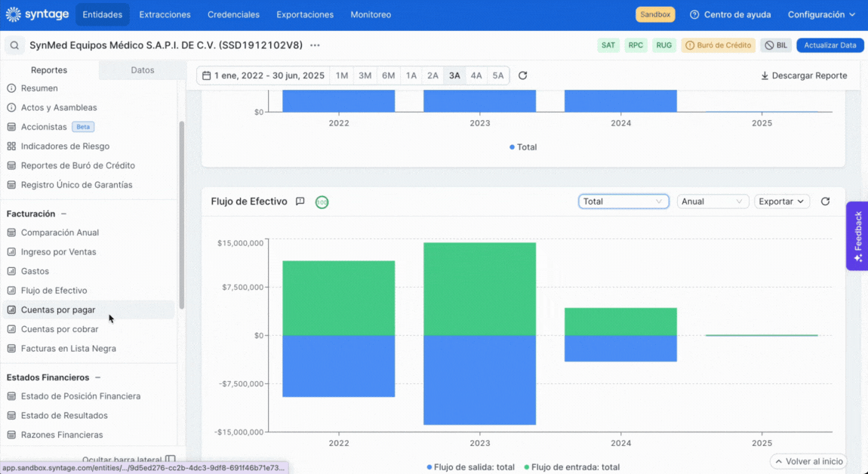Select the 4A range toggle
The height and width of the screenshot is (474, 868).
(x=476, y=75)
